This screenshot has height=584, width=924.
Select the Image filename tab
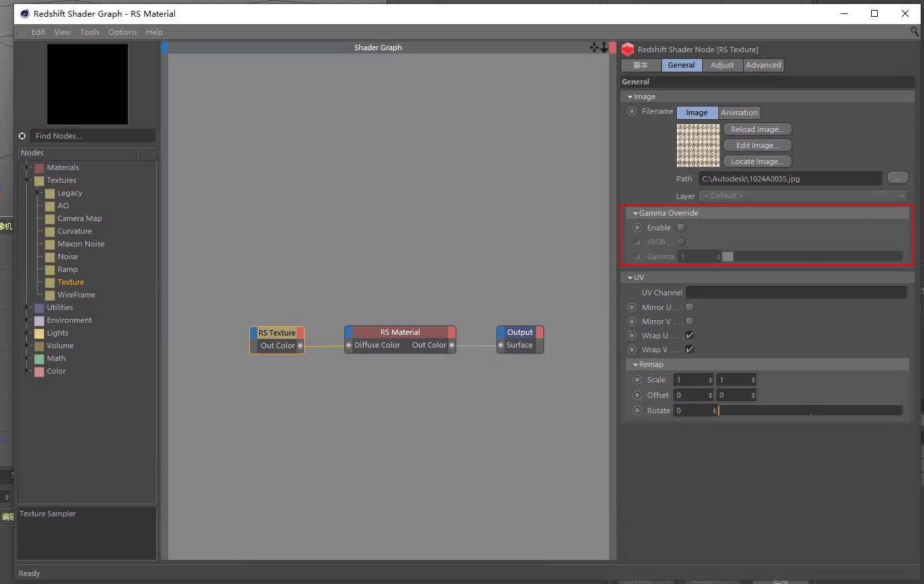pyautogui.click(x=697, y=113)
